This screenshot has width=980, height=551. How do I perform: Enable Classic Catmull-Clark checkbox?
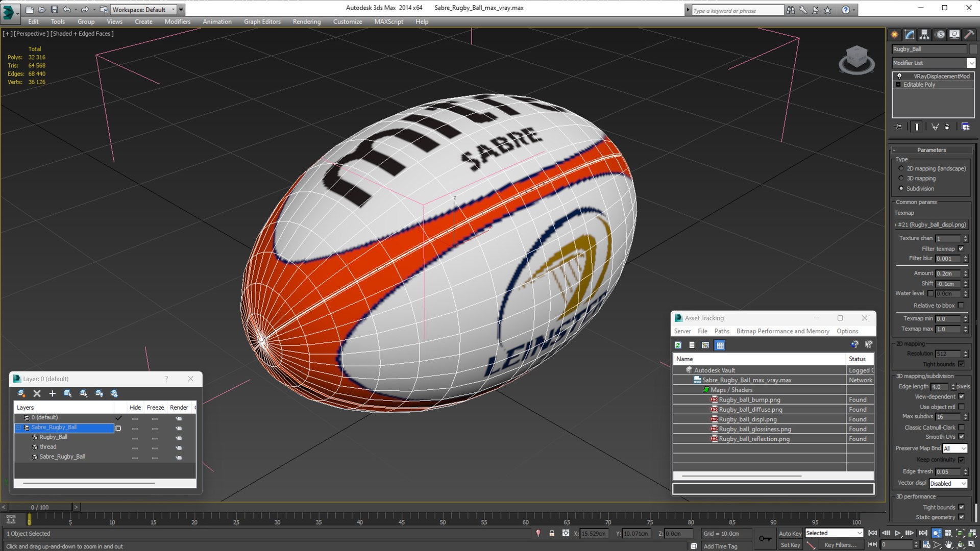pyautogui.click(x=962, y=428)
